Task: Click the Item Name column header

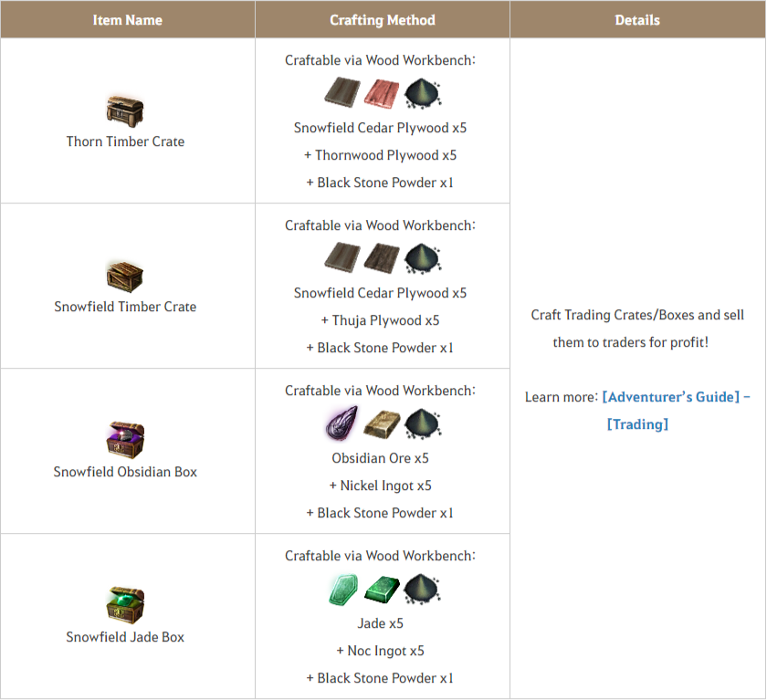Action: coord(128,20)
